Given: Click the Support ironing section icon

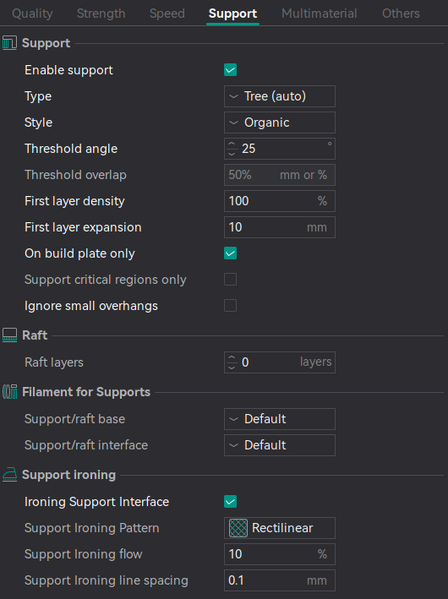Looking at the screenshot, I should [x=10, y=475].
